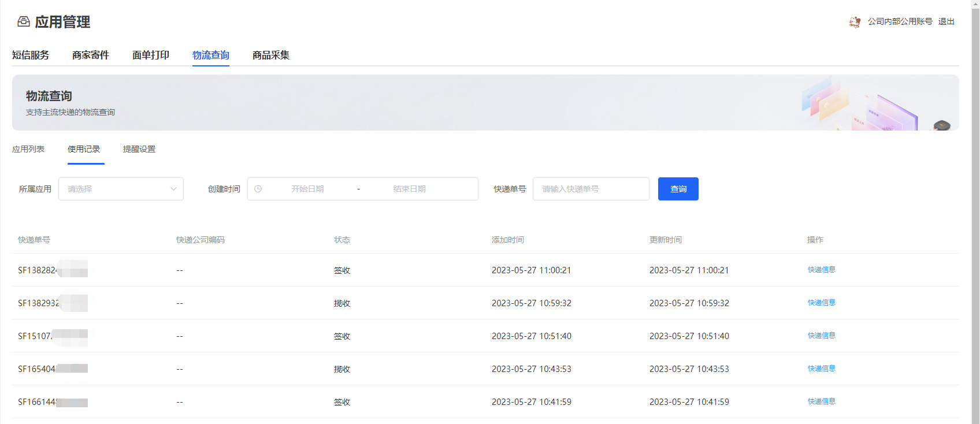Select the 物流查询 tab
Screen dimensions: 980x424
pyautogui.click(x=211, y=55)
